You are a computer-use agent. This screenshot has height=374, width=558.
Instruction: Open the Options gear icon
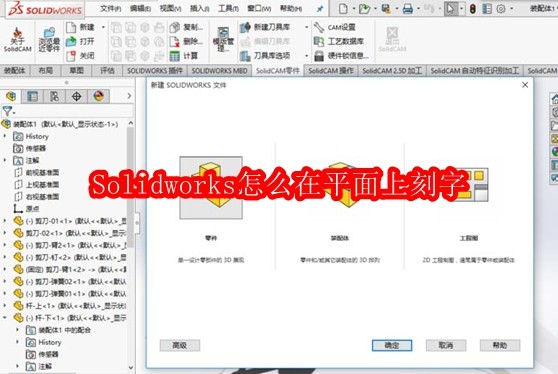click(x=501, y=9)
